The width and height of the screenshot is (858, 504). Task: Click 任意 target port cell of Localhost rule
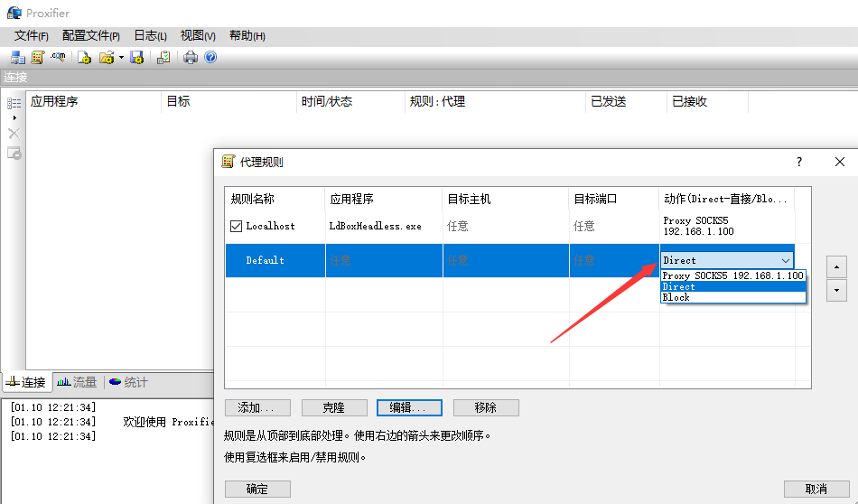pos(583,226)
